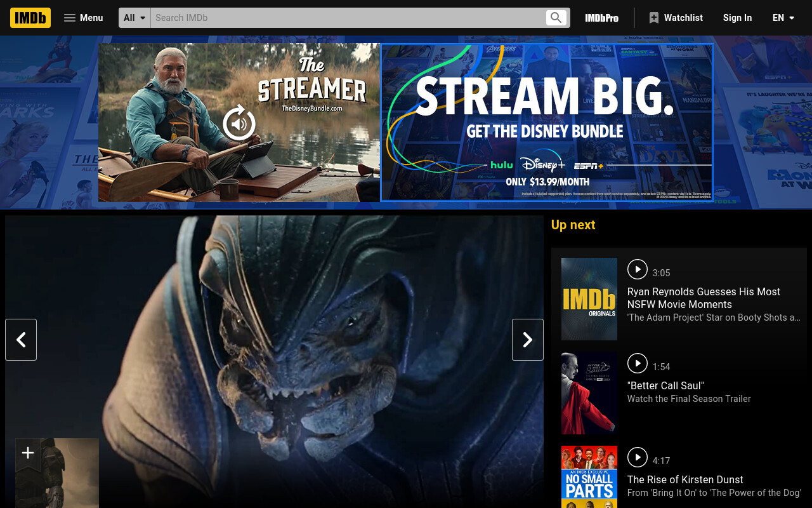Open the IMDbPro link
Image resolution: width=812 pixels, height=508 pixels.
tap(601, 18)
